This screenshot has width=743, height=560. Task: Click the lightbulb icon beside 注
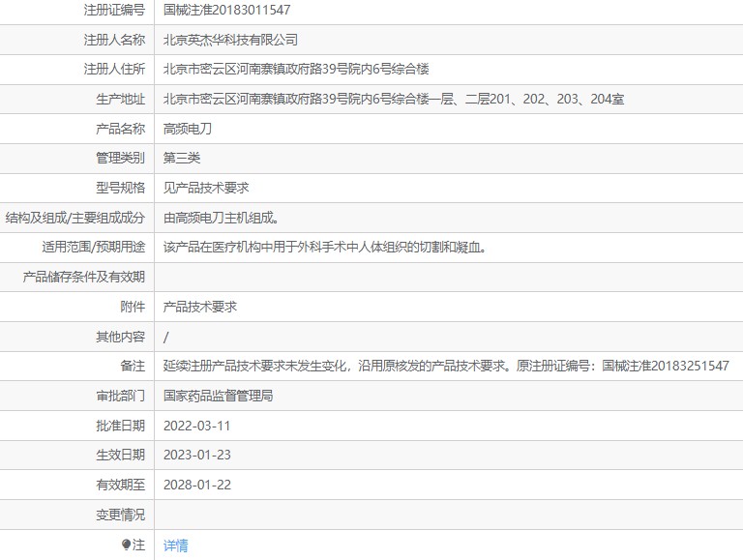pyautogui.click(x=126, y=545)
